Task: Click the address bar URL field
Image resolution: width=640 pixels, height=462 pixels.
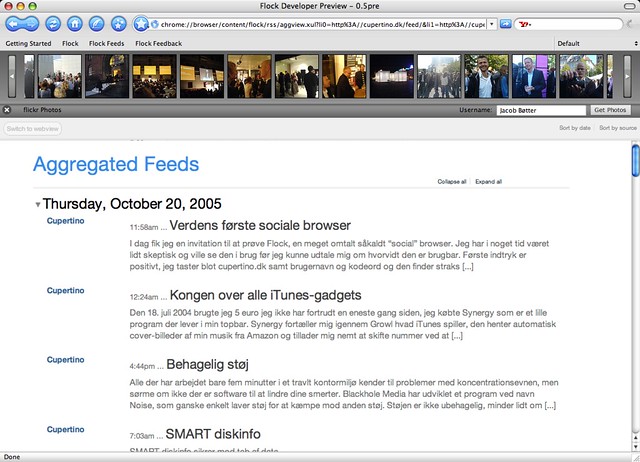Action: tap(322, 24)
